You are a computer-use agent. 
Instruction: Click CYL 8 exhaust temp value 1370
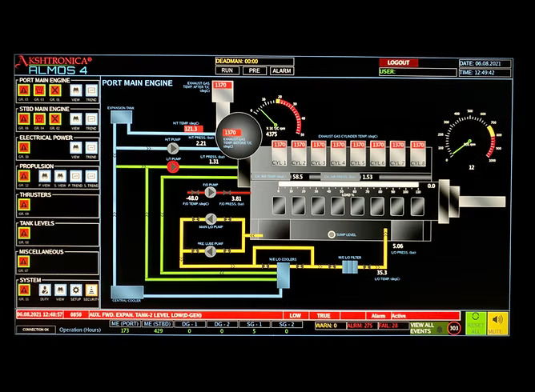click(418, 145)
